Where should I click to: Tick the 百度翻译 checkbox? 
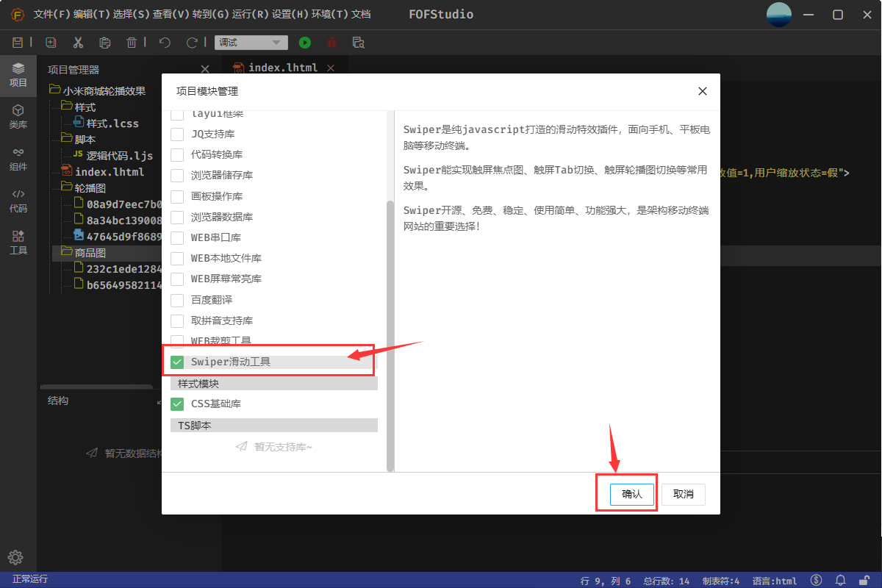coord(177,301)
